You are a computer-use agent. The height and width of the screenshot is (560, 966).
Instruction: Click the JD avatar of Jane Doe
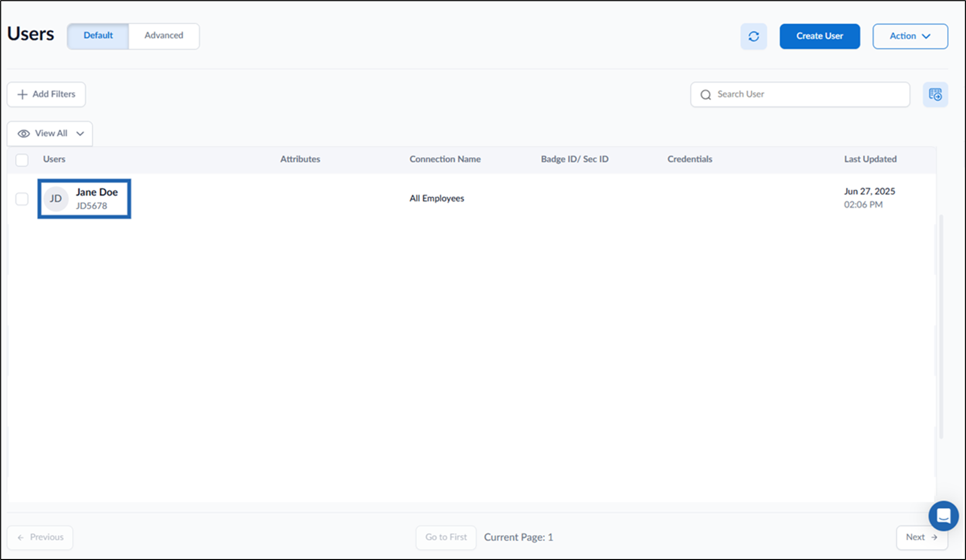pos(56,199)
